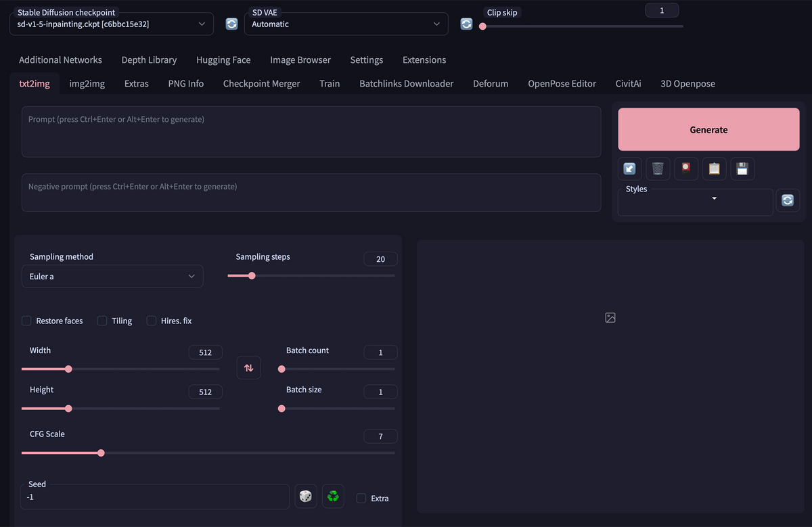
Task: Open the OpenPose Editor tab
Action: 562,83
